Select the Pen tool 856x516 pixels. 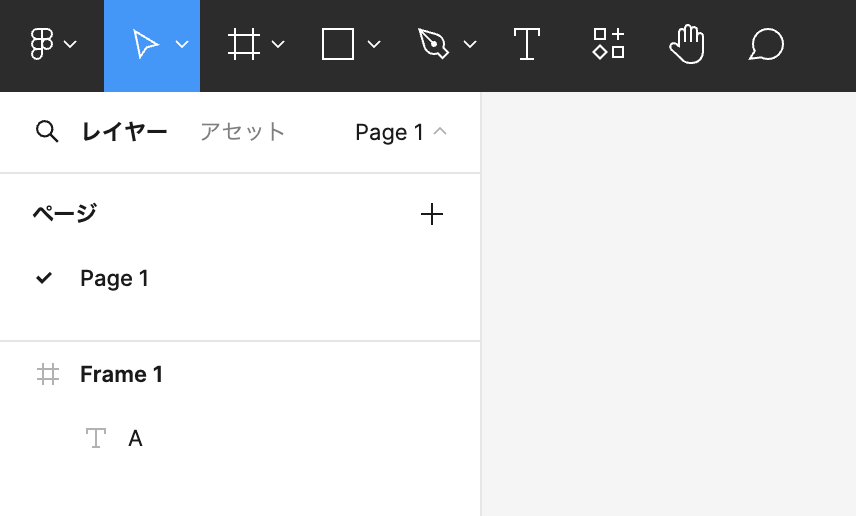point(433,44)
